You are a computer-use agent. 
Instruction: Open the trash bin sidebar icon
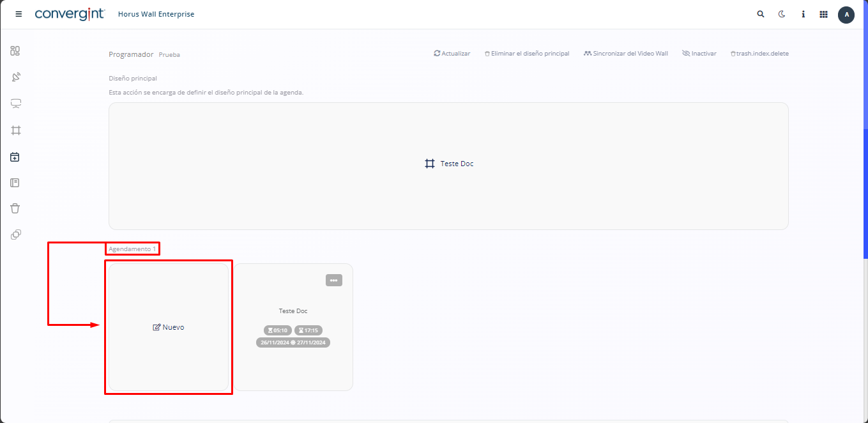click(x=15, y=208)
